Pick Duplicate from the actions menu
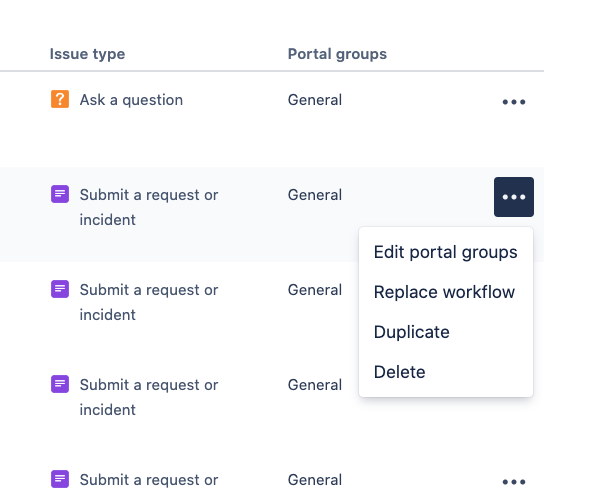The width and height of the screenshot is (612, 493). click(445, 332)
